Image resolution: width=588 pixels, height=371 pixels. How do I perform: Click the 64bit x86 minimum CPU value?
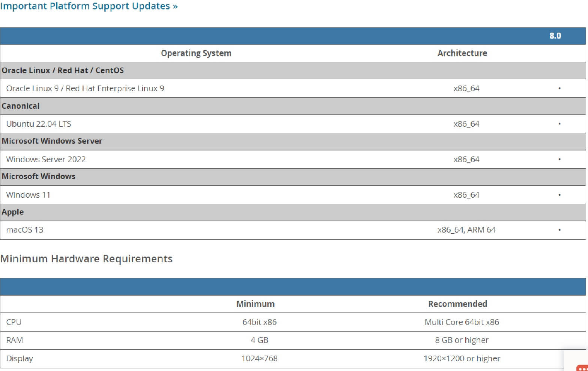259,322
